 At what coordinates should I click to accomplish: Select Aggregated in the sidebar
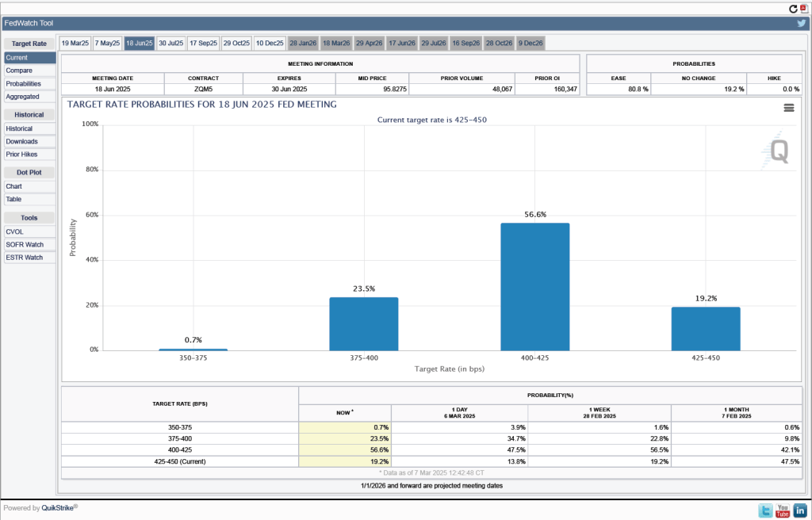click(23, 96)
